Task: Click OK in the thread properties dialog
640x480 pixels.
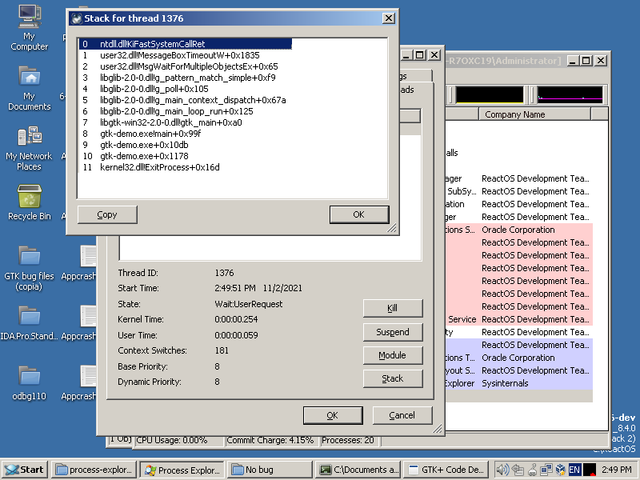Action: pyautogui.click(x=333, y=416)
